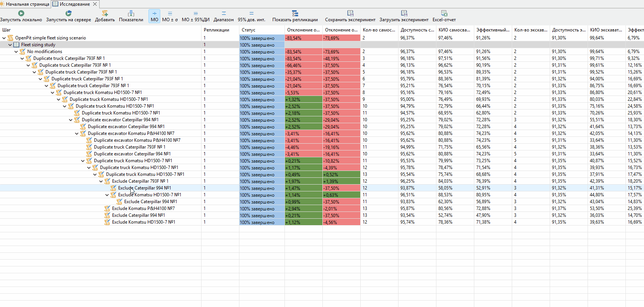Image resolution: width=644 pixels, height=307 pixels.
Task: Click the Диапазон toolbar button
Action: click(224, 16)
